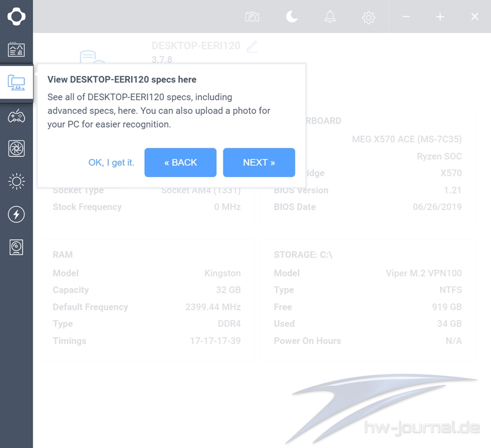Image resolution: width=491 pixels, height=448 pixels.
Task: Open the Cooling fan control section
Action: 16,148
